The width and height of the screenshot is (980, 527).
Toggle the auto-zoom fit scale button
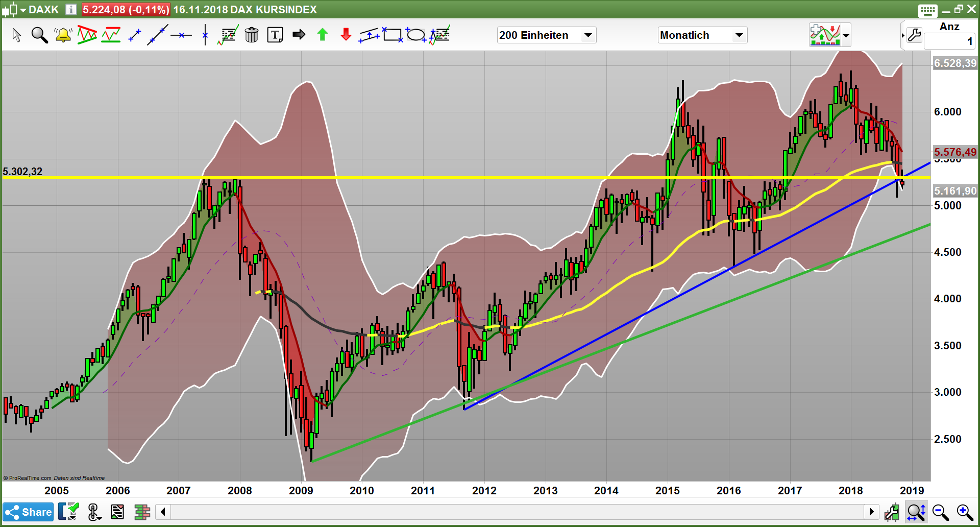[x=916, y=512]
